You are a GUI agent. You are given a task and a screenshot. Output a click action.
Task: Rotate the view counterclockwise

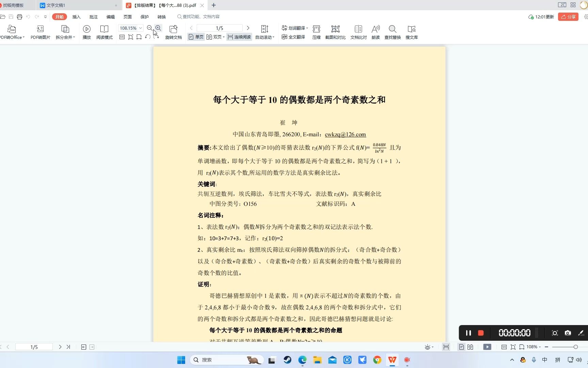tap(148, 37)
